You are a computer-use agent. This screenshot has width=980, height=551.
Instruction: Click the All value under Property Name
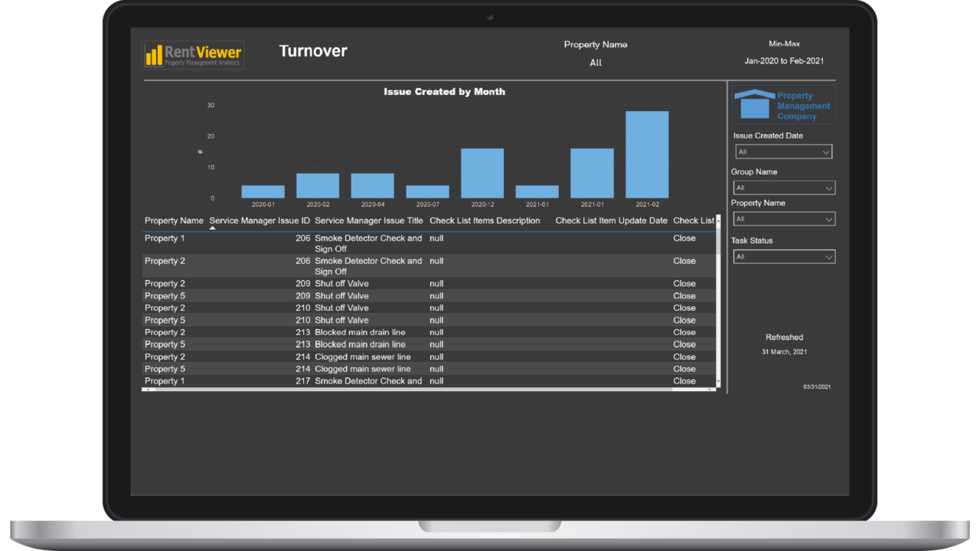click(x=596, y=63)
